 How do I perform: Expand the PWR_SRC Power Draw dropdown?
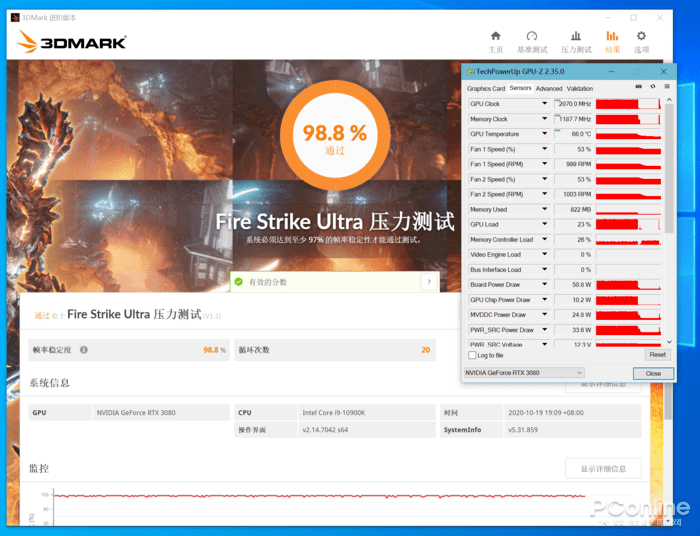(545, 330)
